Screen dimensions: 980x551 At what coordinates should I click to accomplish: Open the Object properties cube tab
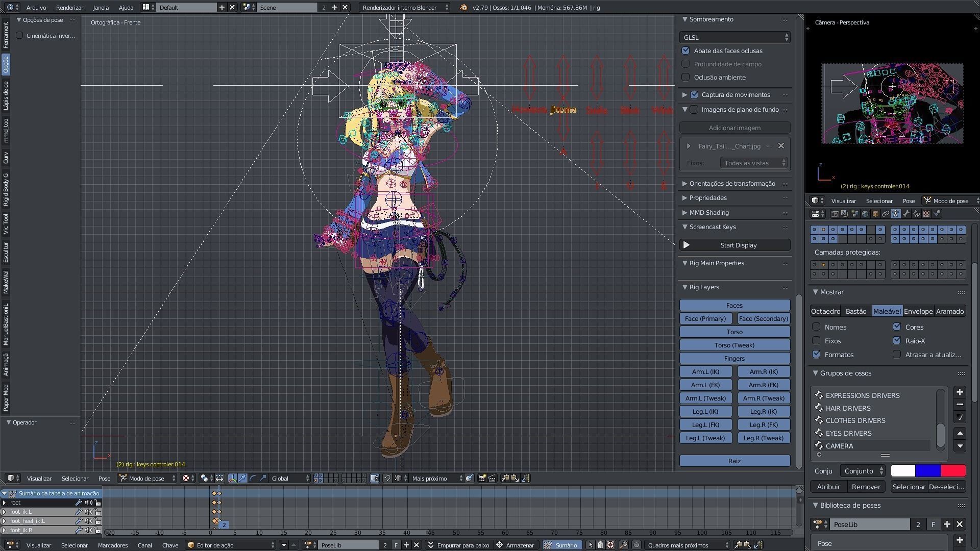coord(875,214)
